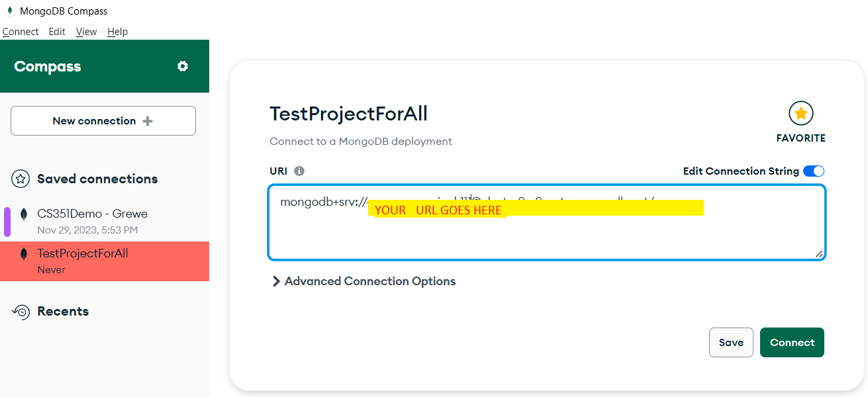Click the Recents clock icon
868x397 pixels.
pos(21,312)
